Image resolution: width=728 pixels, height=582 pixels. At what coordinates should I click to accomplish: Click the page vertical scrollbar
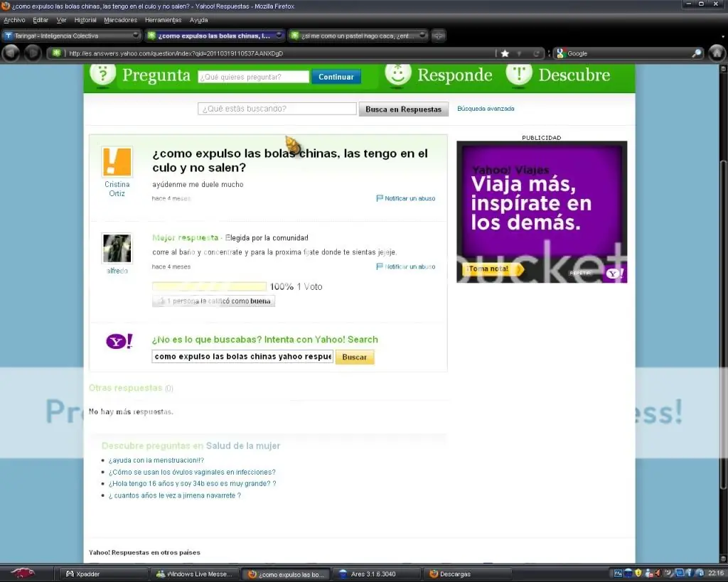[x=723, y=325]
